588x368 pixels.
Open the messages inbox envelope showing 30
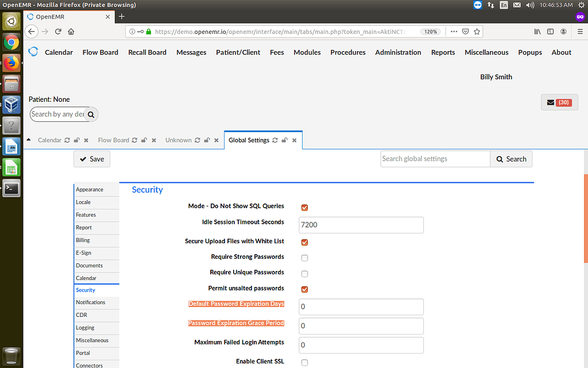click(x=559, y=102)
